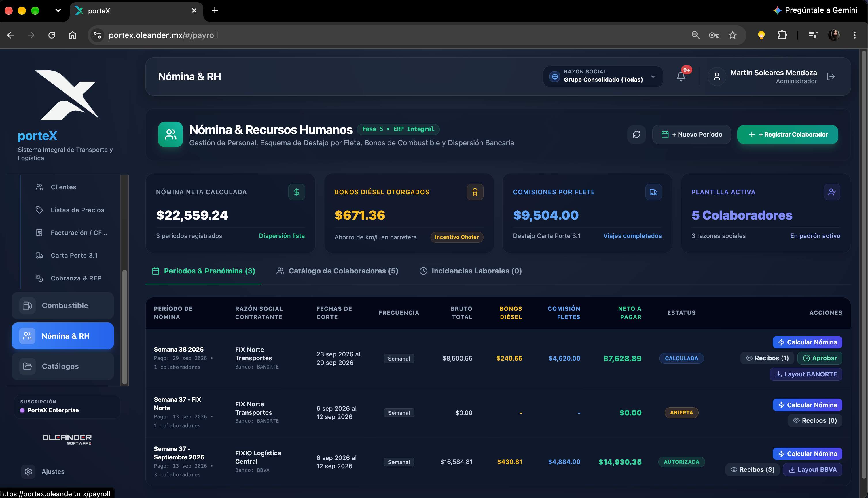View Recibos (1) for Semana 38
868x498 pixels.
click(767, 358)
